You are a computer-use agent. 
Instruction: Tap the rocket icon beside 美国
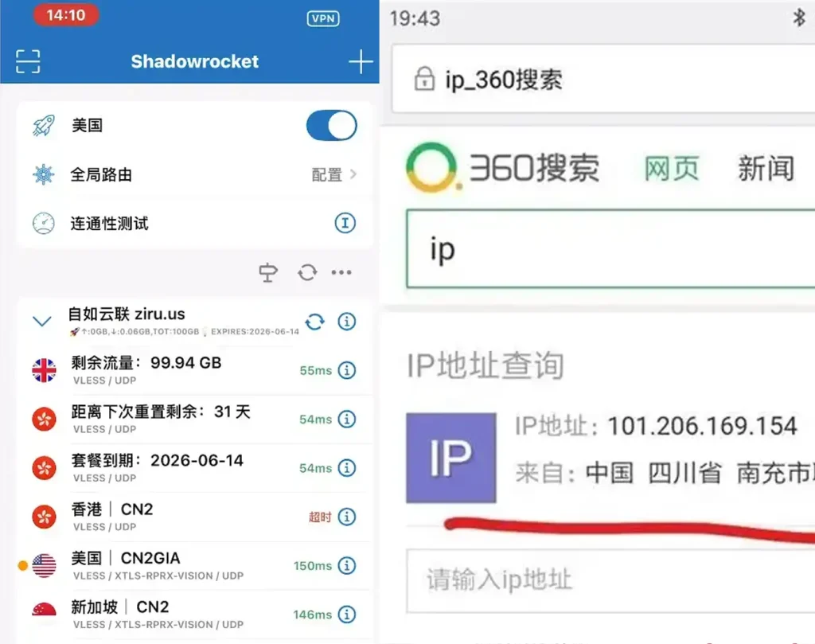click(44, 125)
